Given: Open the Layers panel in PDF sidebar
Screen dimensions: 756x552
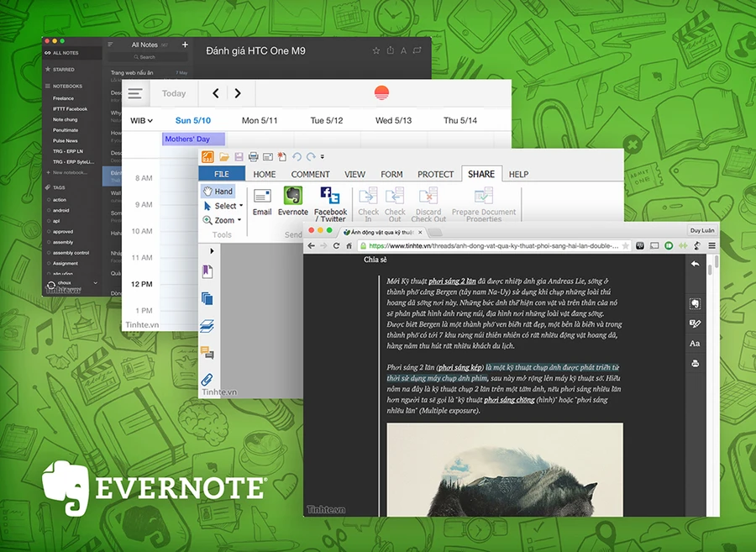Looking at the screenshot, I should [207, 326].
